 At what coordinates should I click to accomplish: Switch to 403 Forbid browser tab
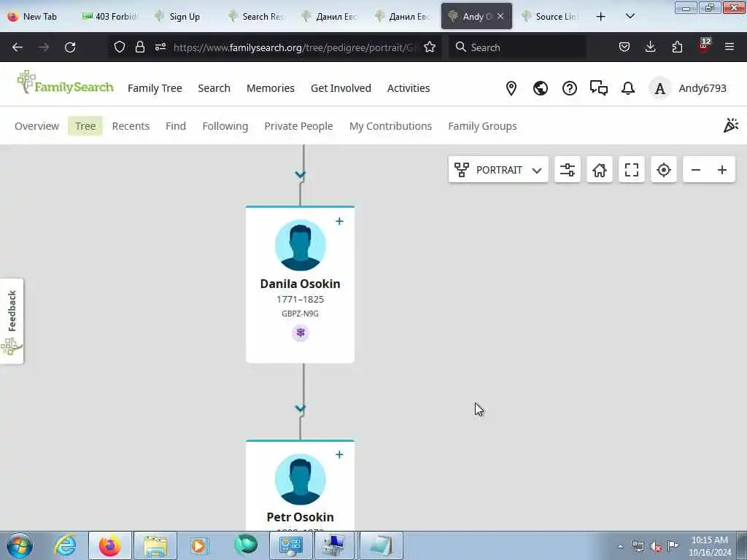click(111, 16)
